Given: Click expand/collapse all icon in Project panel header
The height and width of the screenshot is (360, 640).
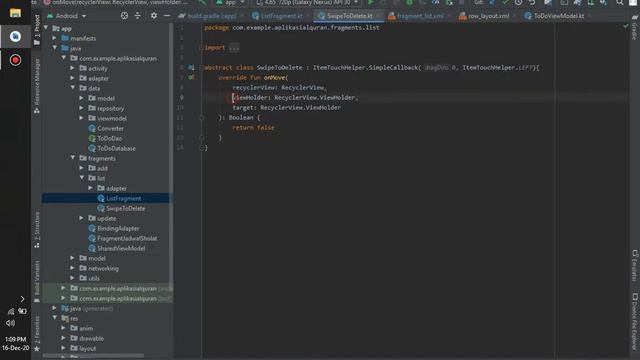Looking at the screenshot, I should point(138,16).
